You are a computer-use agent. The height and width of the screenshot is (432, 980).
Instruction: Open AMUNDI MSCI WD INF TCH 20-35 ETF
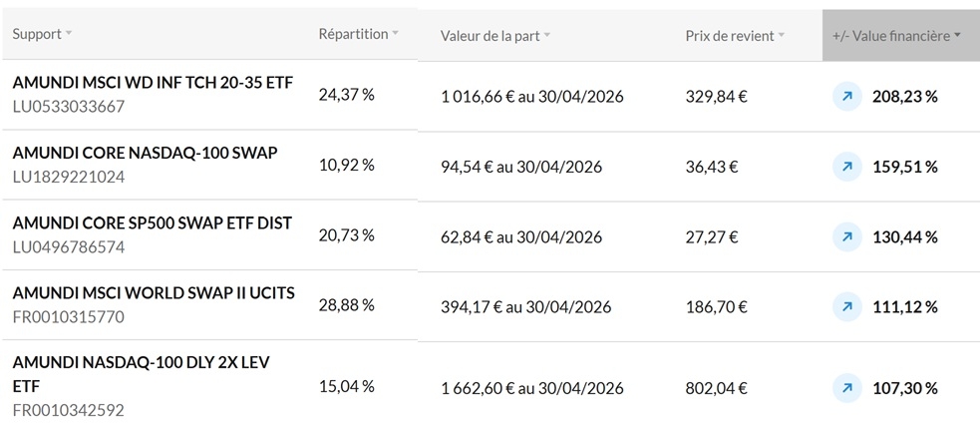pos(153,83)
